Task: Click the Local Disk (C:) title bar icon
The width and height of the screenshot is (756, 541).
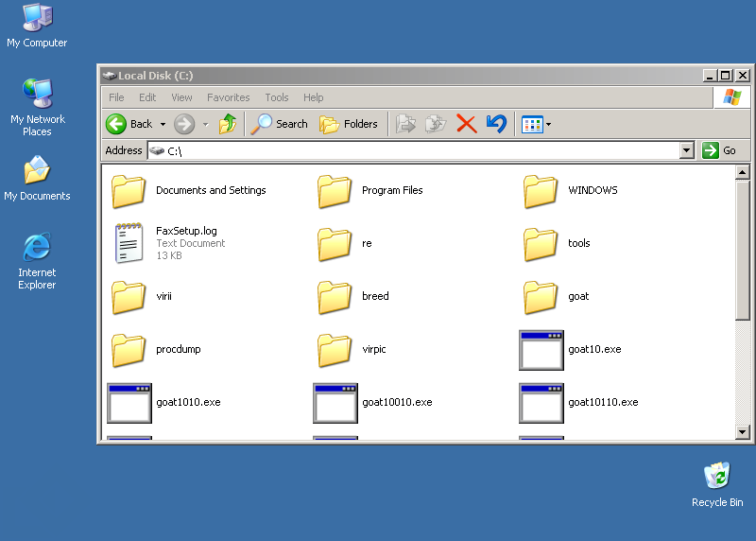Action: (110, 76)
